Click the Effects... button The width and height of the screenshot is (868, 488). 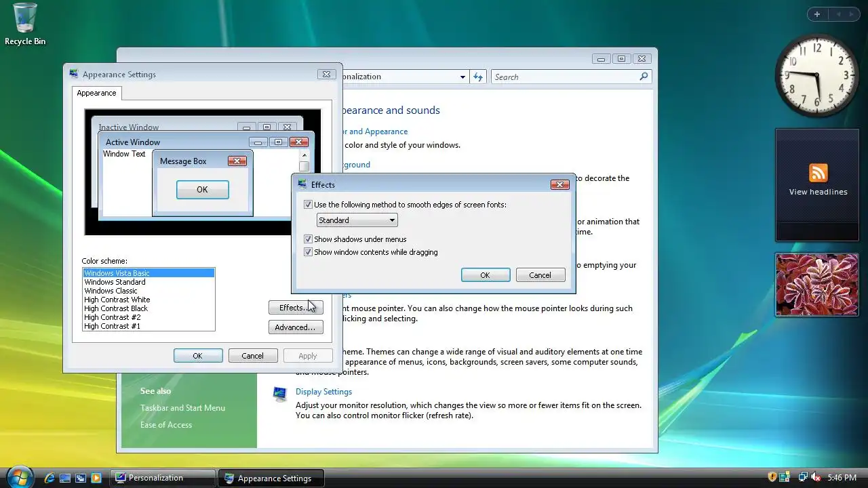coord(296,308)
